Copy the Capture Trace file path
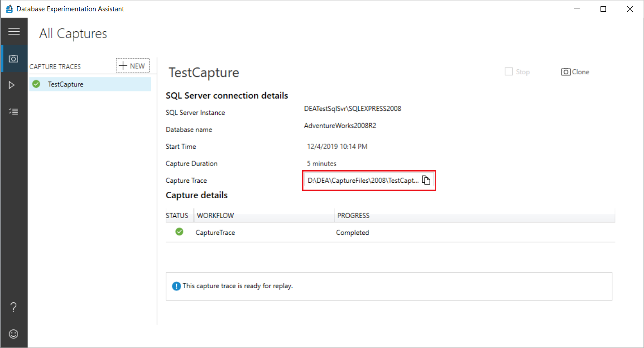This screenshot has width=644, height=348. pyautogui.click(x=426, y=180)
